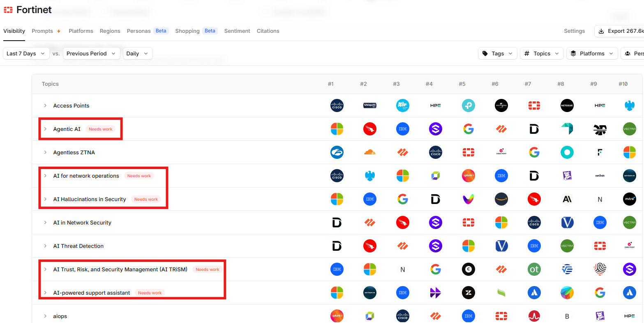
Task: Open the Vectra logo in AI Threat Detection row
Action: coord(567,246)
